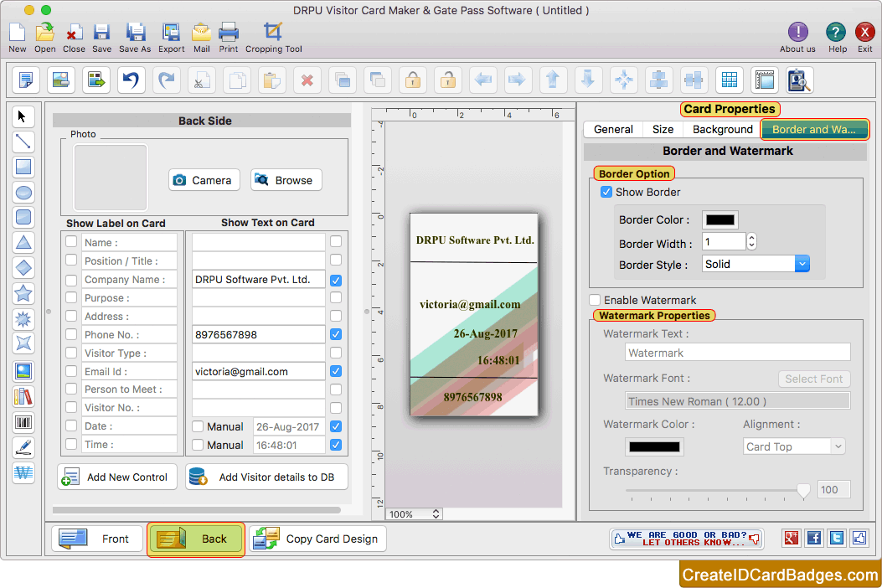Select the Line drawing tool
The width and height of the screenshot is (882, 588).
tap(23, 142)
